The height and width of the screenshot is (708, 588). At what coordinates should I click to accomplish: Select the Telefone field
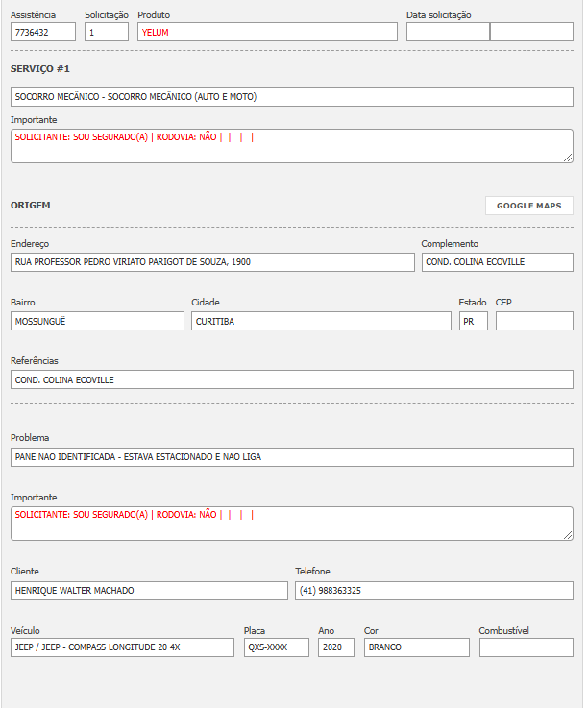(433, 590)
